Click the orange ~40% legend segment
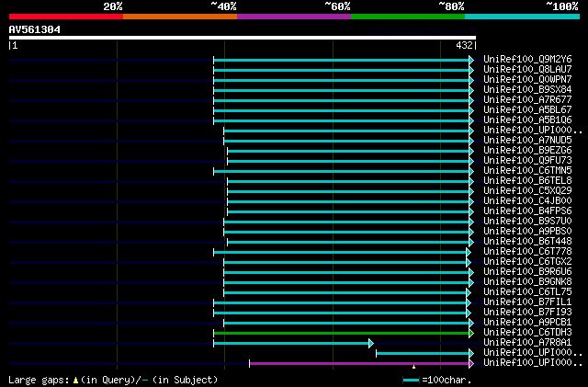The height and width of the screenshot is (387, 588). coord(180,17)
